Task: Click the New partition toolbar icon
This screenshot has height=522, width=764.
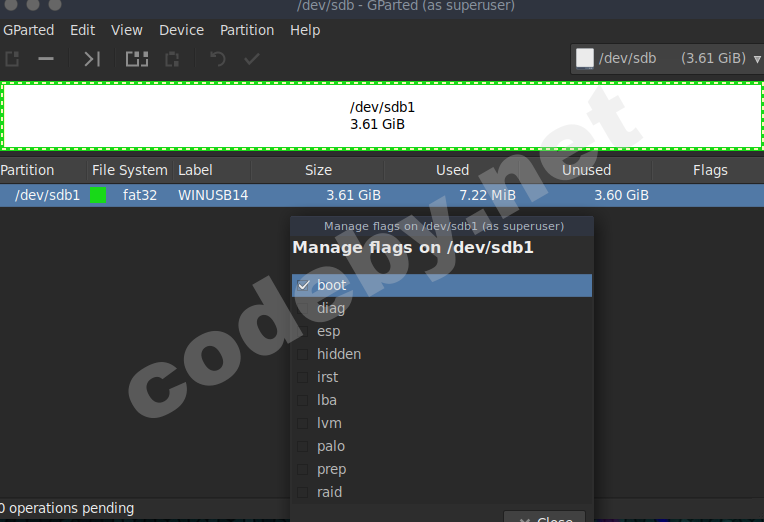Action: (12, 59)
